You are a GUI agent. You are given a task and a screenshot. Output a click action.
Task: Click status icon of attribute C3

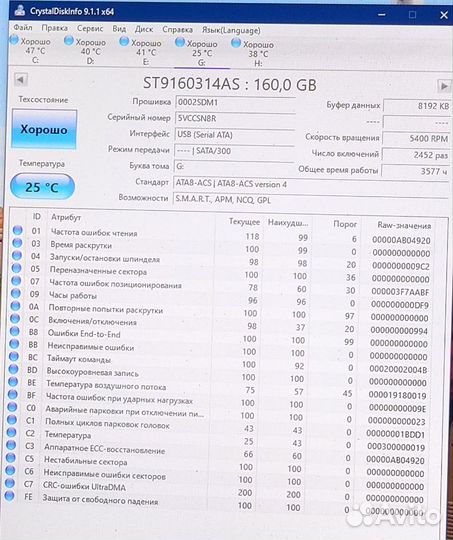pyautogui.click(x=11, y=445)
